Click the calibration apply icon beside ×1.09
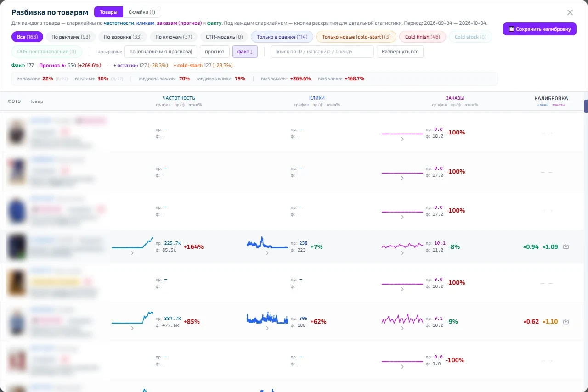Image resolution: width=588 pixels, height=392 pixels. 566,246
